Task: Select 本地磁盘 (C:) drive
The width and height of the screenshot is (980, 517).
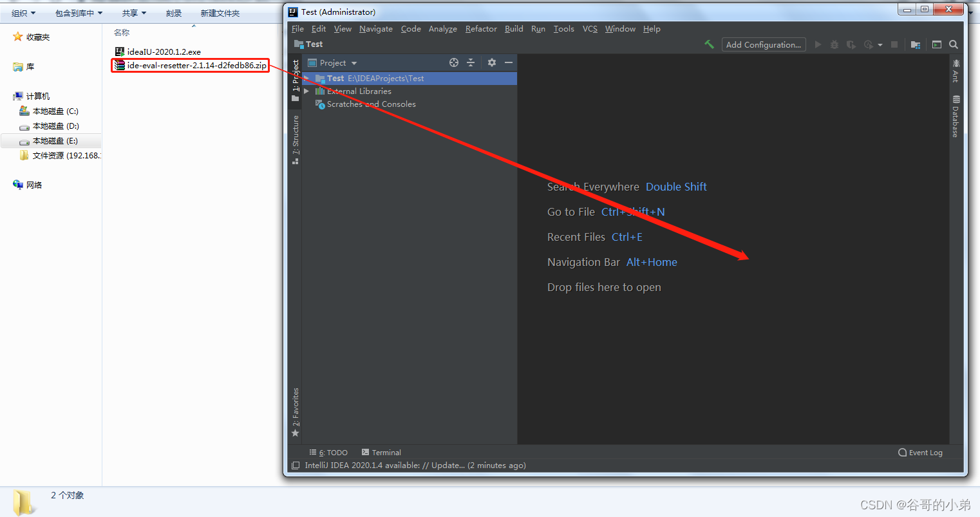Action: pos(49,111)
